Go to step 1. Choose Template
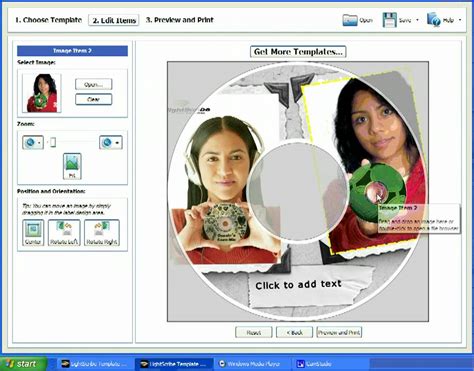Image resolution: width=474 pixels, height=371 pixels. [49, 20]
